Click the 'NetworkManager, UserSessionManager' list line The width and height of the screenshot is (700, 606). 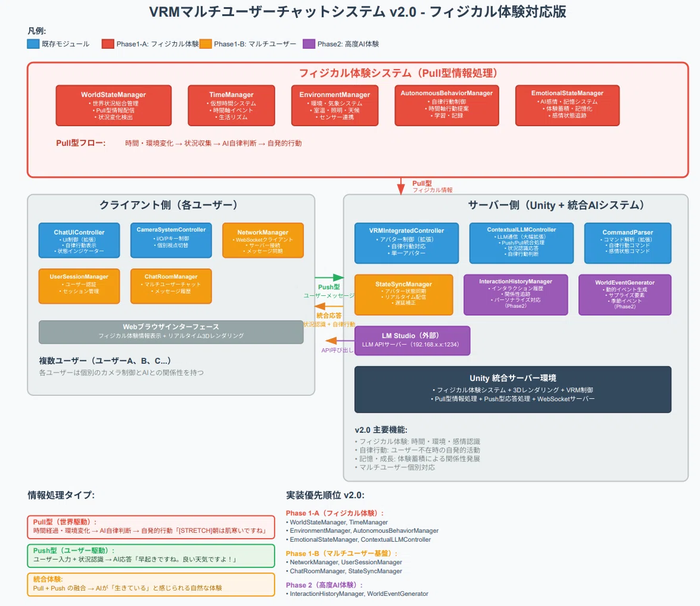coord(344,563)
